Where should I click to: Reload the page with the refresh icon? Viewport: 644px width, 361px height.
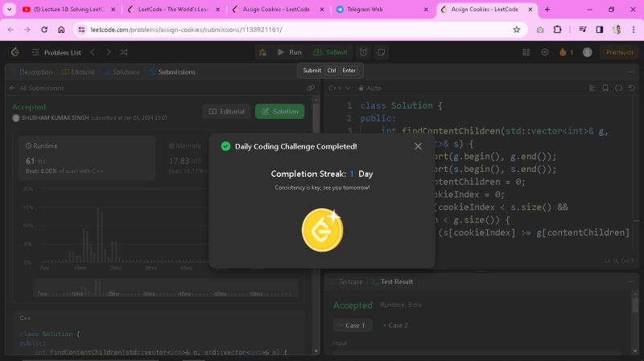44,30
